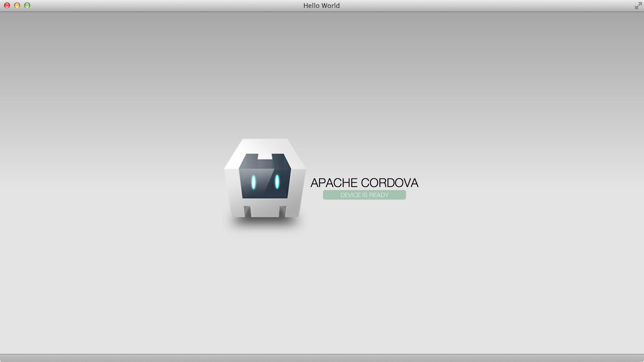
Task: Minimize window with the yellow button
Action: (17, 6)
